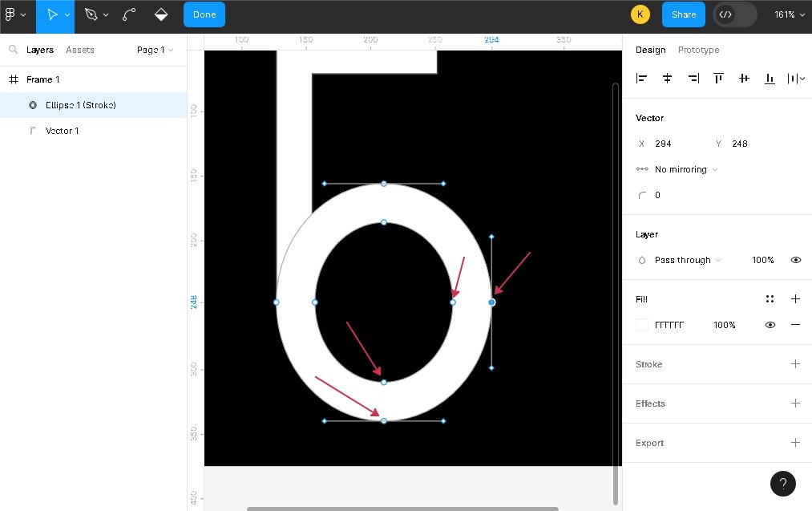Toggle layer visibility eye in Layer section
Screen dimensions: 812x511
point(795,260)
